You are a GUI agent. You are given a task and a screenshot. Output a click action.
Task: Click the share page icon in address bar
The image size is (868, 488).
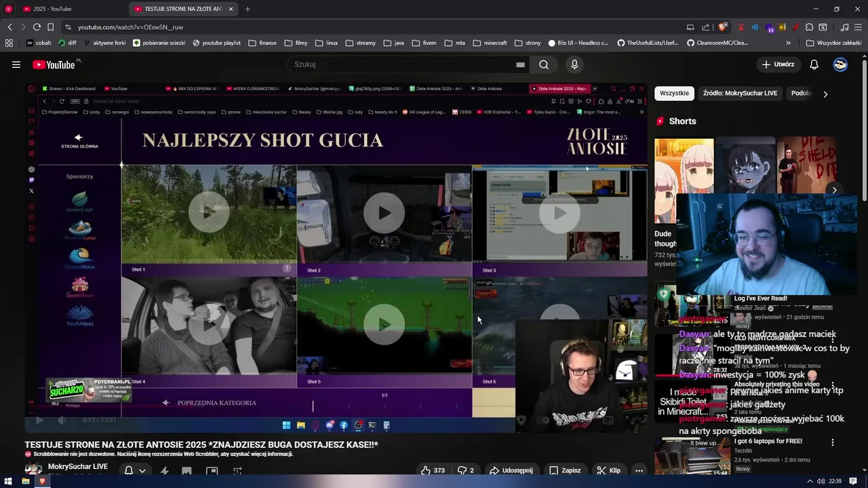705,27
